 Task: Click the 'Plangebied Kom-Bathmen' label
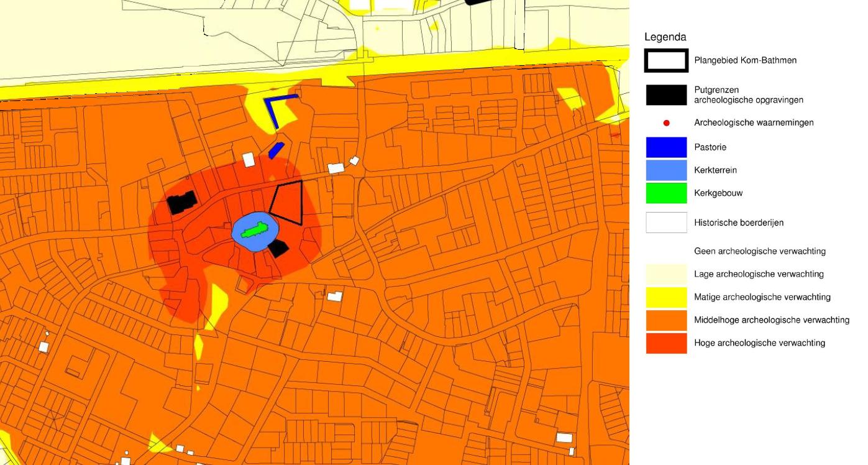(745, 60)
